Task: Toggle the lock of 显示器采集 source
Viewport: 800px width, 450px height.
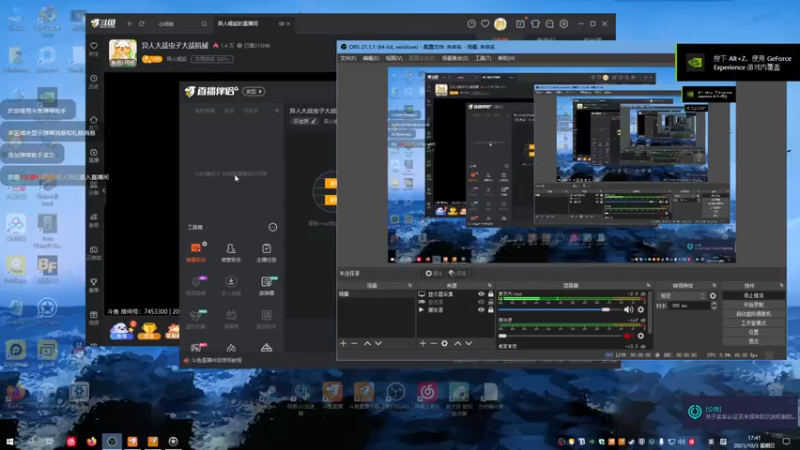Action: (x=491, y=294)
